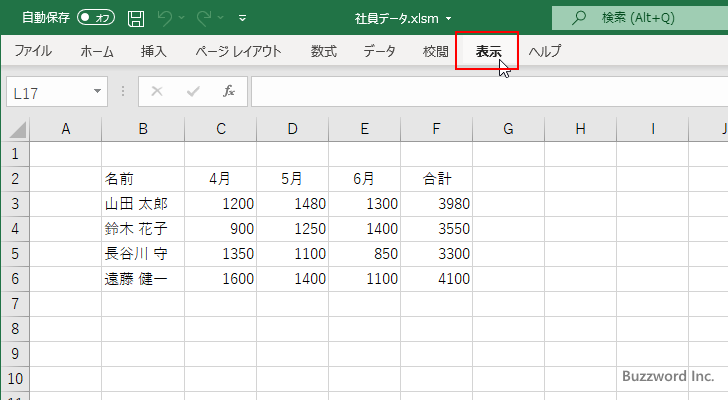The width and height of the screenshot is (728, 400).
Task: Select the cell with value 1200
Action: [x=221, y=204]
